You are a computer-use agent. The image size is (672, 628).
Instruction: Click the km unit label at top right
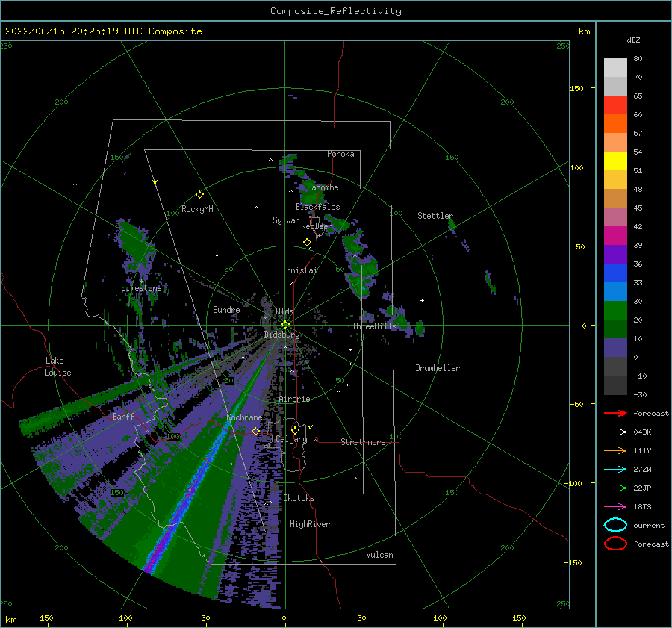click(584, 31)
